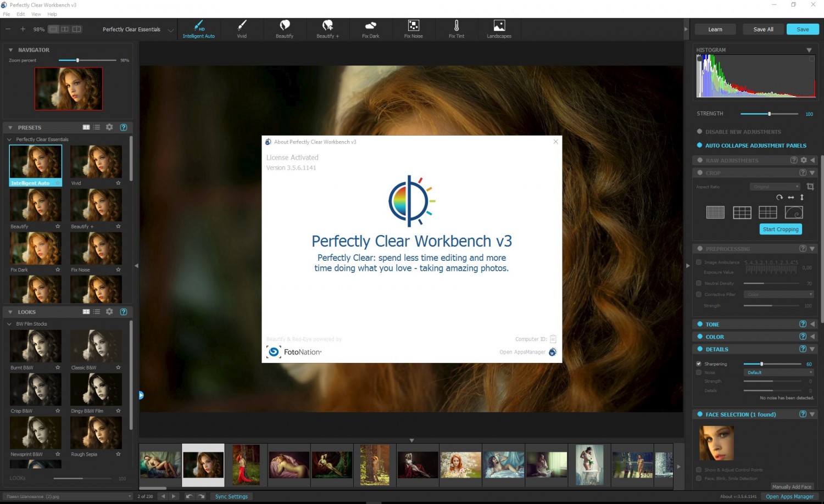Click the Save All button
The width and height of the screenshot is (824, 504).
763,30
